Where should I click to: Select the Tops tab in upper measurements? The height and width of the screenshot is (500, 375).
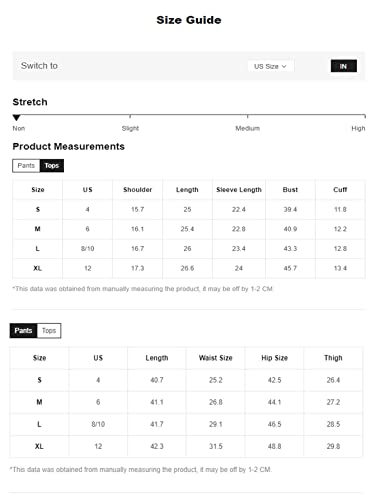coord(52,166)
